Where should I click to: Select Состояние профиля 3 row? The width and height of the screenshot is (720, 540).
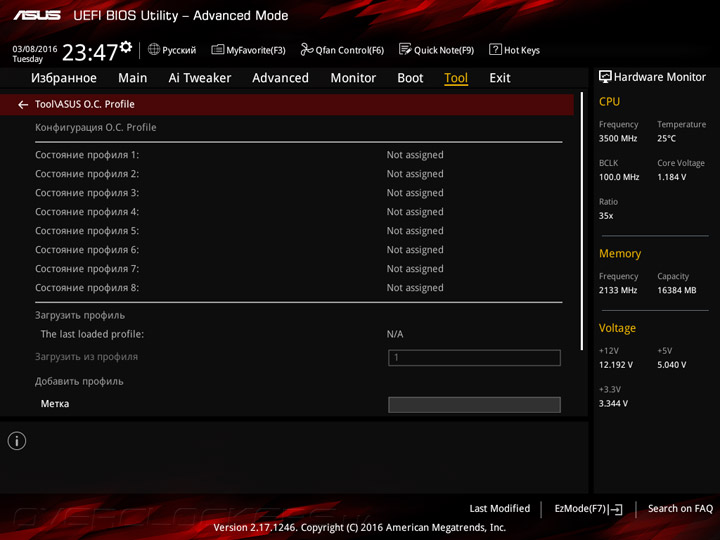(298, 193)
